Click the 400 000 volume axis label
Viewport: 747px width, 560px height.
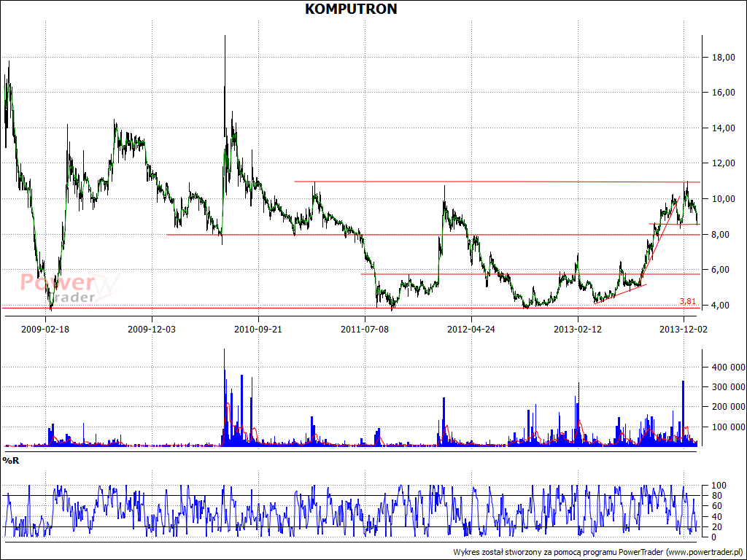[729, 367]
